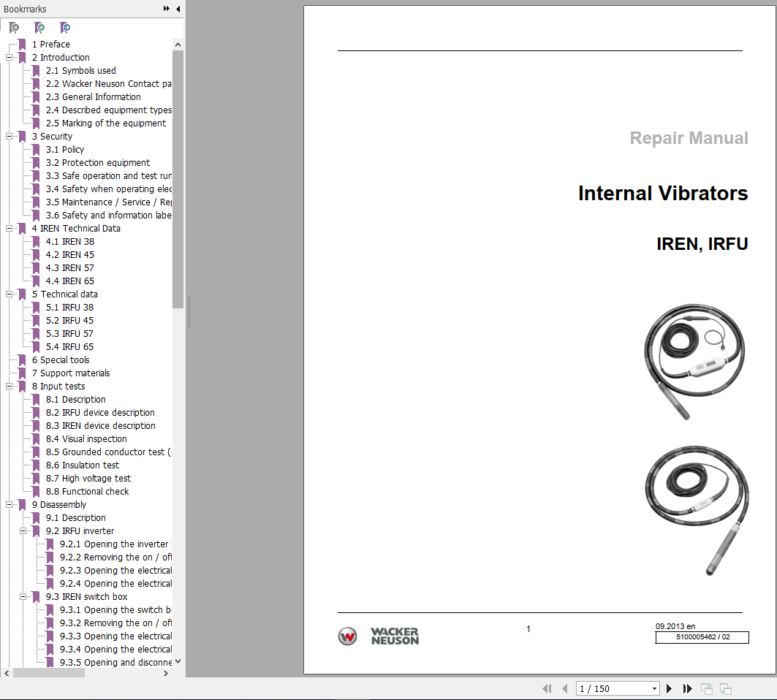Open the 5.4 IRFU 65 bookmark

point(69,347)
